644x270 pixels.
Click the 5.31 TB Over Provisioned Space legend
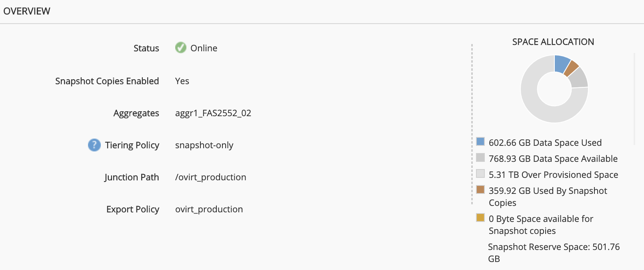click(553, 175)
